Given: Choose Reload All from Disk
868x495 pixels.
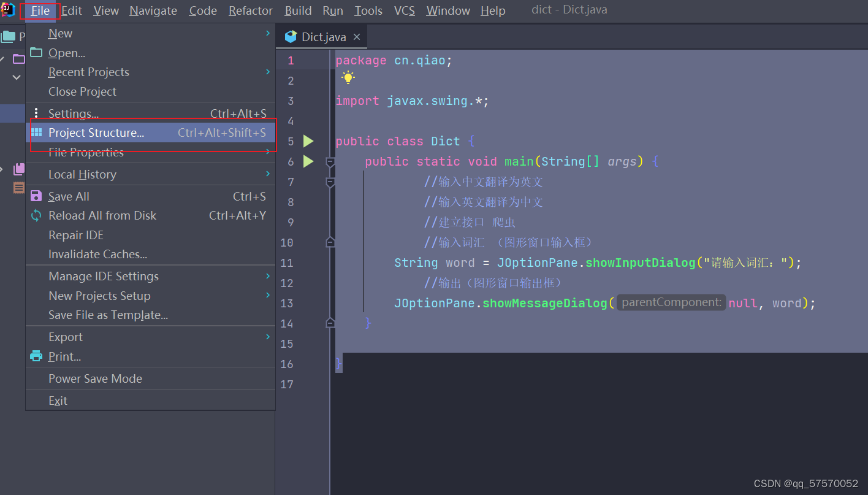Looking at the screenshot, I should (150, 215).
